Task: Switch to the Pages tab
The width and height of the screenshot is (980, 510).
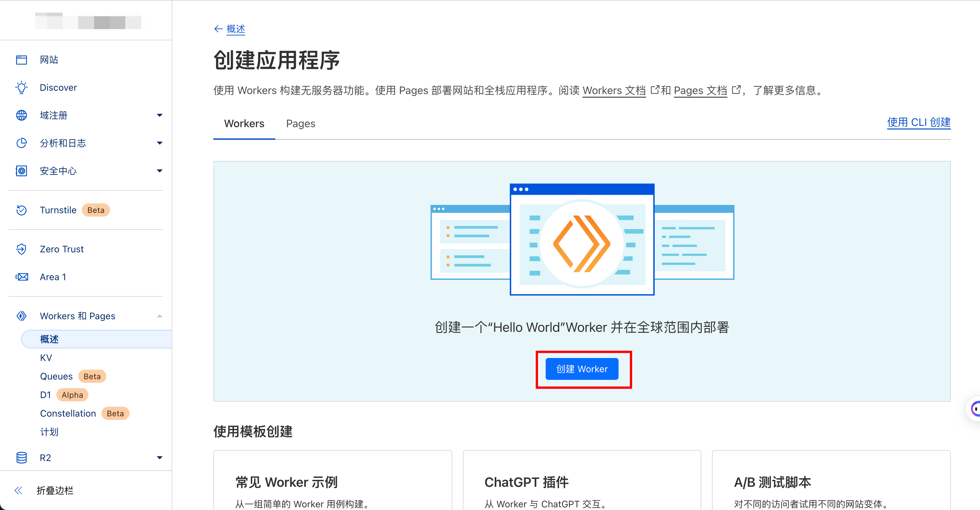Action: click(300, 124)
